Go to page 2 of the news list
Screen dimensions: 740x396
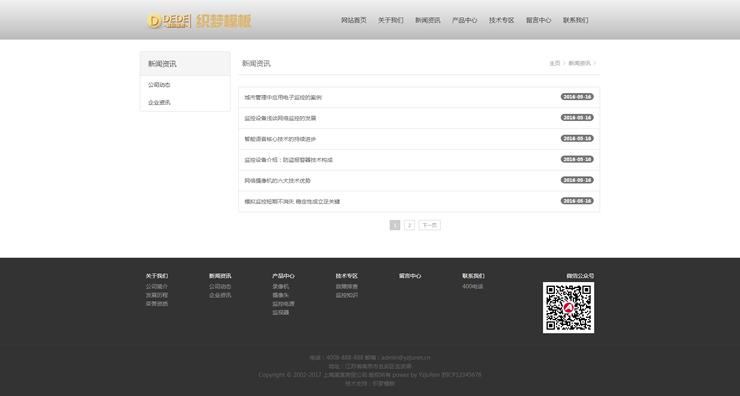coord(409,225)
